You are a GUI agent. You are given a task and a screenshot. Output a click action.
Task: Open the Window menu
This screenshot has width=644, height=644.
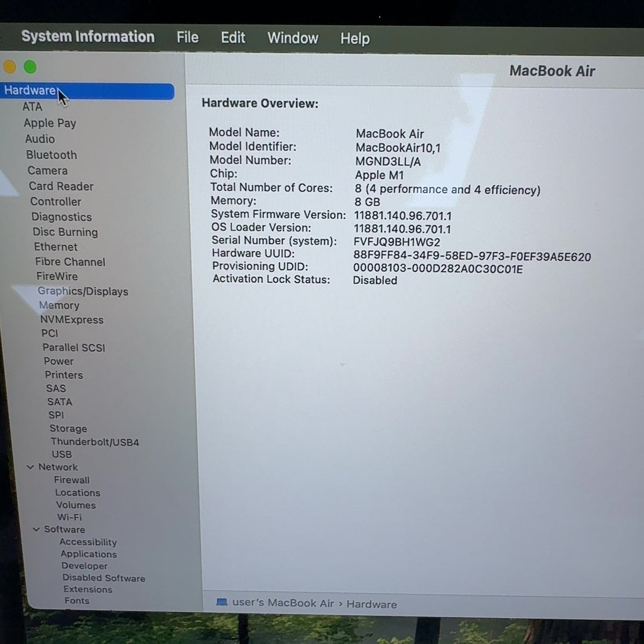[x=293, y=38]
